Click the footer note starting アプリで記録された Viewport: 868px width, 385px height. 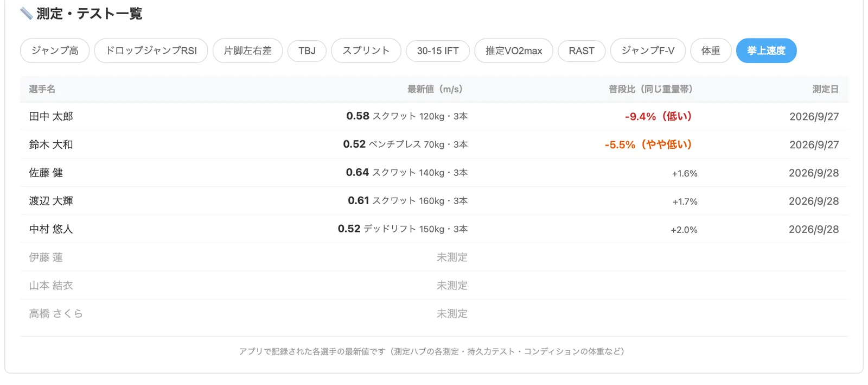pyautogui.click(x=434, y=351)
